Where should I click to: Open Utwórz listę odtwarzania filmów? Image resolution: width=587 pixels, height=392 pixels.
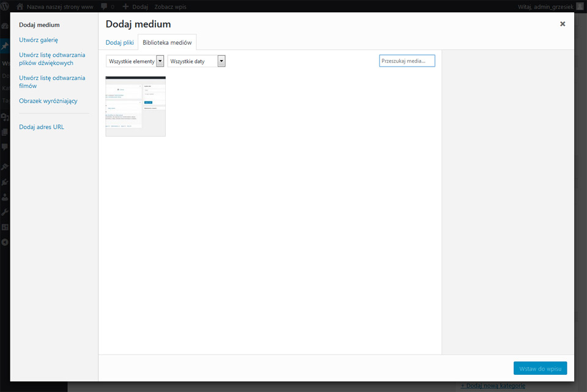(52, 81)
